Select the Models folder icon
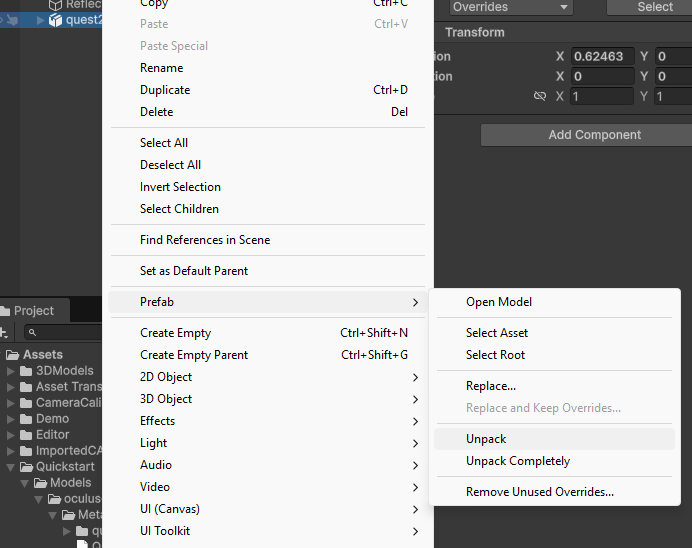 (41, 483)
